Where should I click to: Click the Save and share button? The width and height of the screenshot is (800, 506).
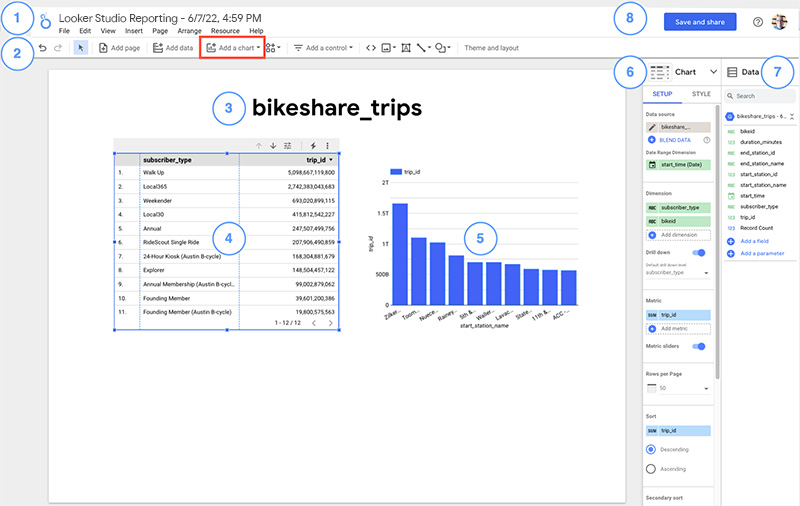(x=700, y=22)
